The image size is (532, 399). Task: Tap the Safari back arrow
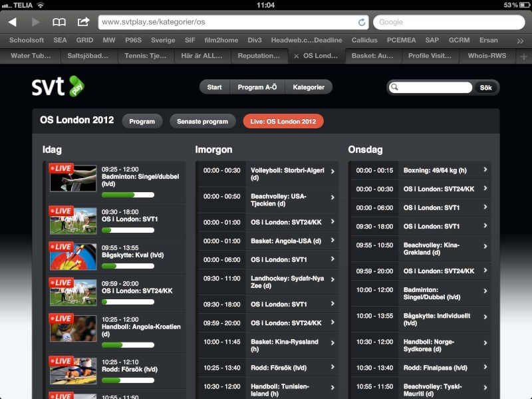[x=13, y=22]
